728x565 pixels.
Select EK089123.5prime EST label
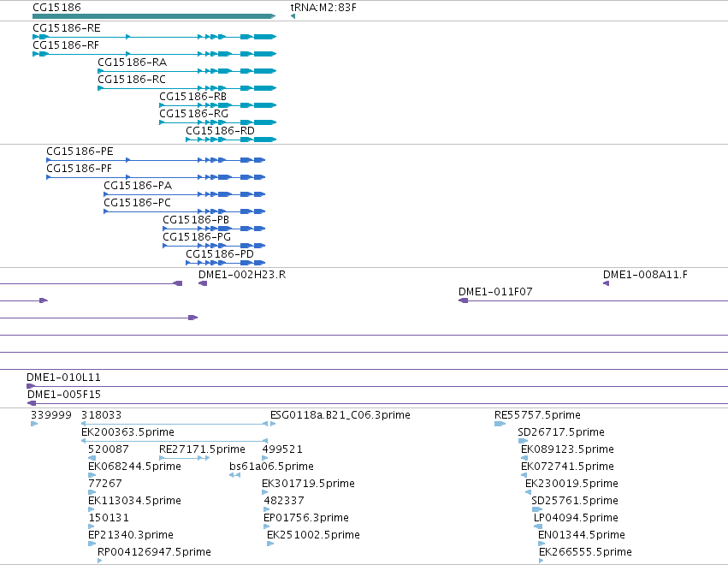567,449
